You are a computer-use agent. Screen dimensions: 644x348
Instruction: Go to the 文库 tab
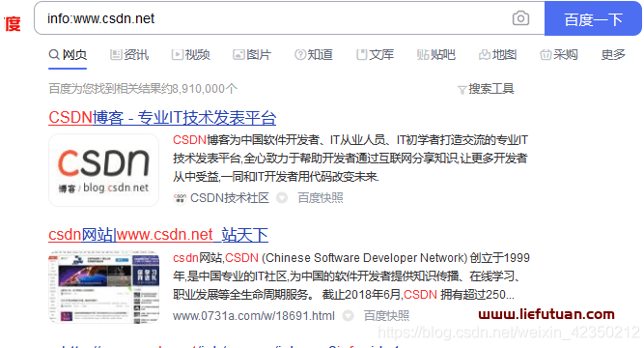(x=376, y=55)
